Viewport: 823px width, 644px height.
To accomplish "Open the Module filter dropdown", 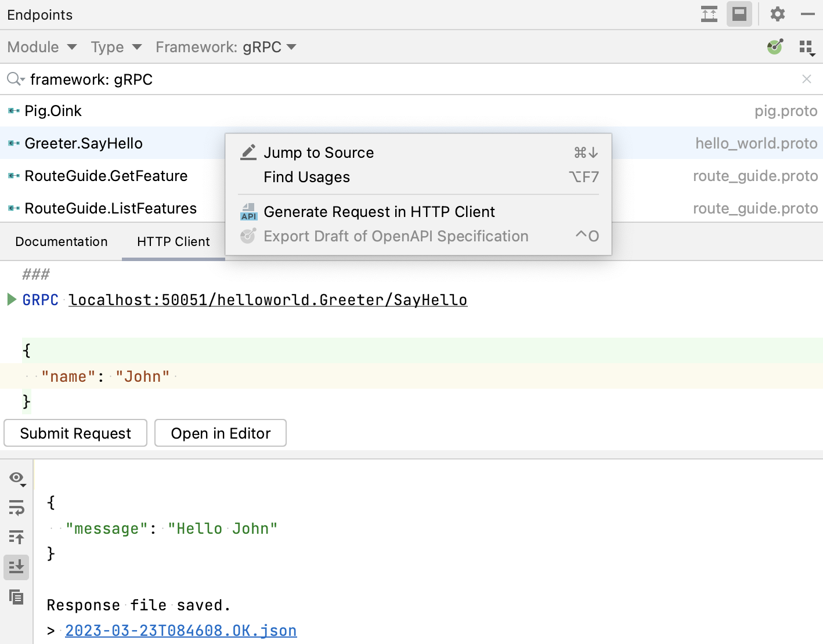I will point(41,47).
